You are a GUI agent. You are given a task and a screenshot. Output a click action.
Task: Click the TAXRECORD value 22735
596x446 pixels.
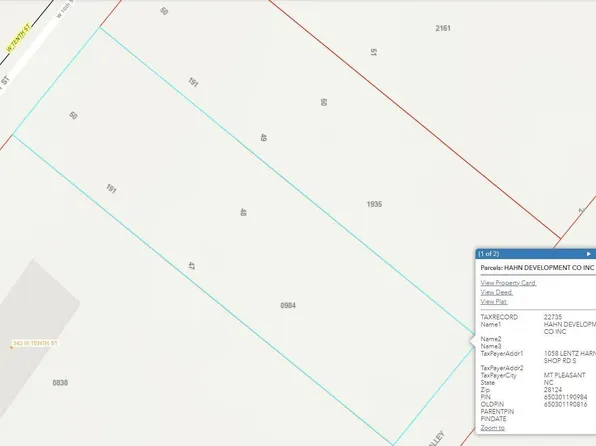(553, 317)
